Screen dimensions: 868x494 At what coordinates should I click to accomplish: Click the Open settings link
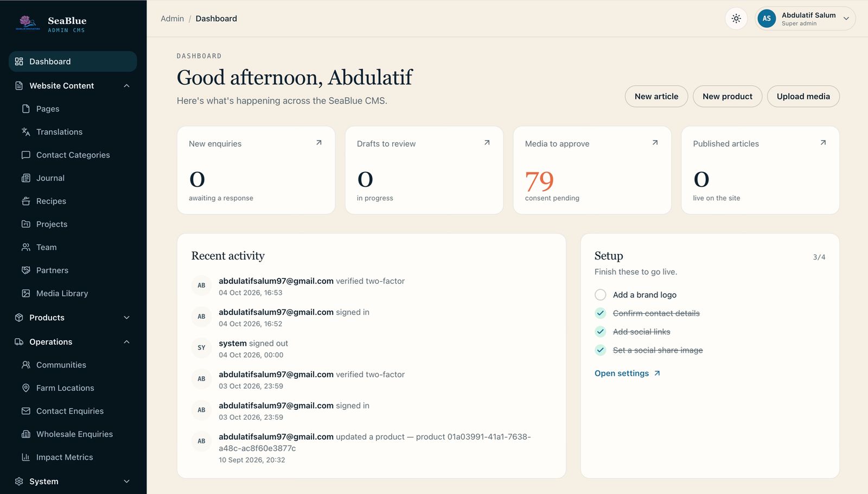click(x=627, y=373)
